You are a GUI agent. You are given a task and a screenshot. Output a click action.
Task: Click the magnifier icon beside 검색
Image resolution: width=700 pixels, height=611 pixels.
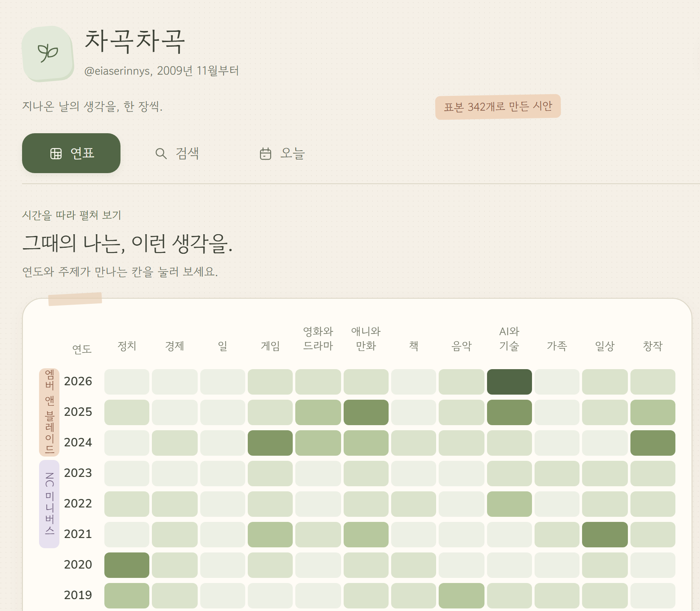pyautogui.click(x=161, y=154)
